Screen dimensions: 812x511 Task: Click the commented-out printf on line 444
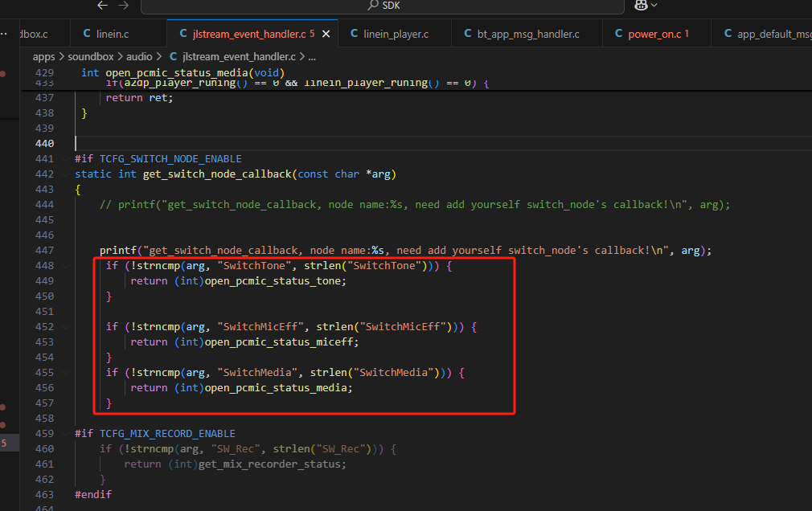point(415,205)
